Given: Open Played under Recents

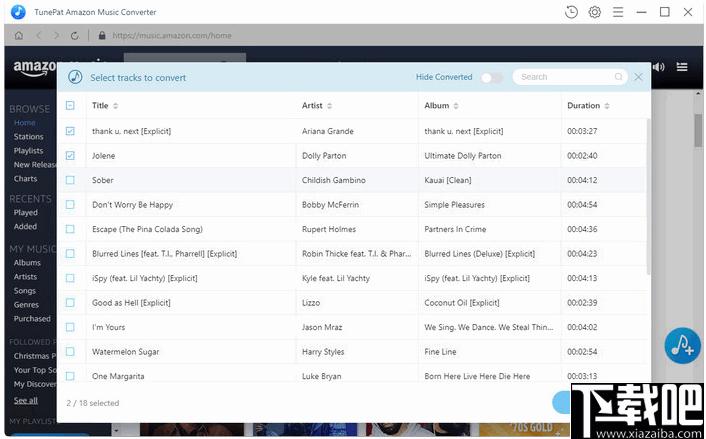Looking at the screenshot, I should tap(26, 213).
